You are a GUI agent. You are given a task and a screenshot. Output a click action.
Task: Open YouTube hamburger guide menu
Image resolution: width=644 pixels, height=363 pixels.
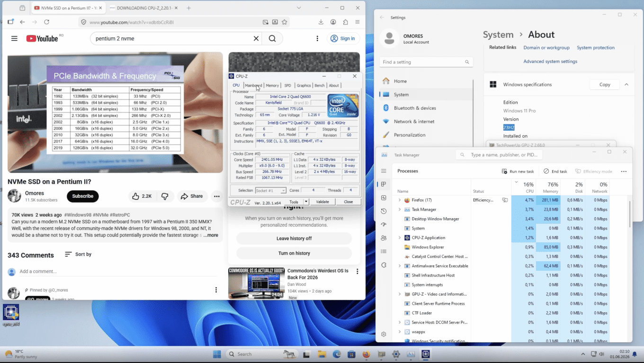pos(14,38)
